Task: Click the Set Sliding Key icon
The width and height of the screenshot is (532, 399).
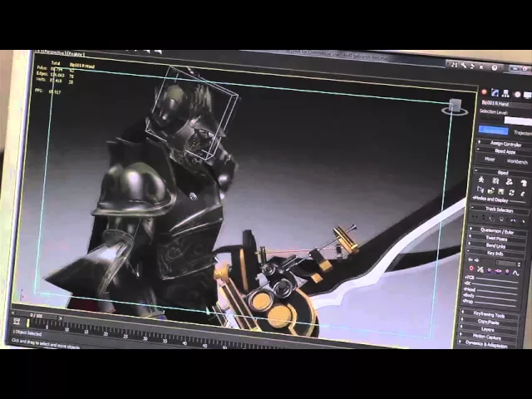Action: (499, 271)
